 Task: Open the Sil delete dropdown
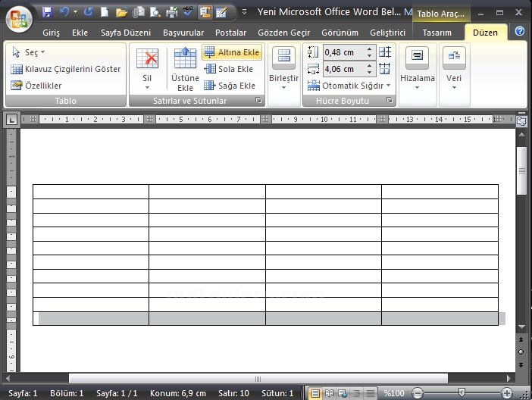[x=147, y=69]
